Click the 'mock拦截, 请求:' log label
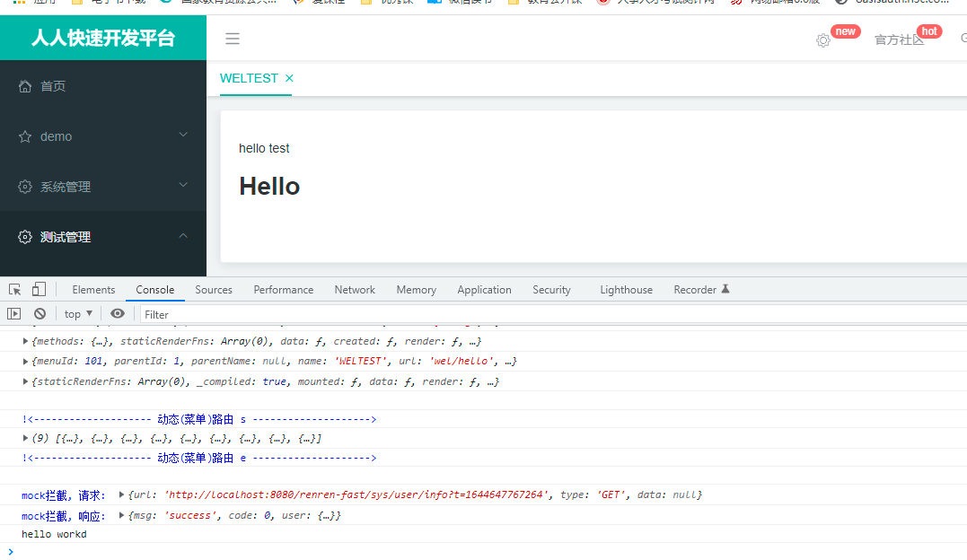 [x=64, y=495]
